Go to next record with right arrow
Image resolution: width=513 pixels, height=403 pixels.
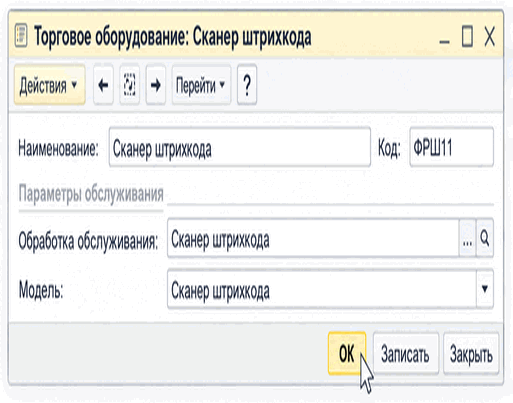156,85
